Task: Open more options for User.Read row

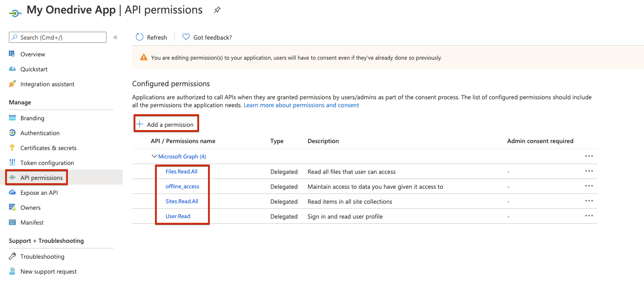Action: [x=589, y=216]
